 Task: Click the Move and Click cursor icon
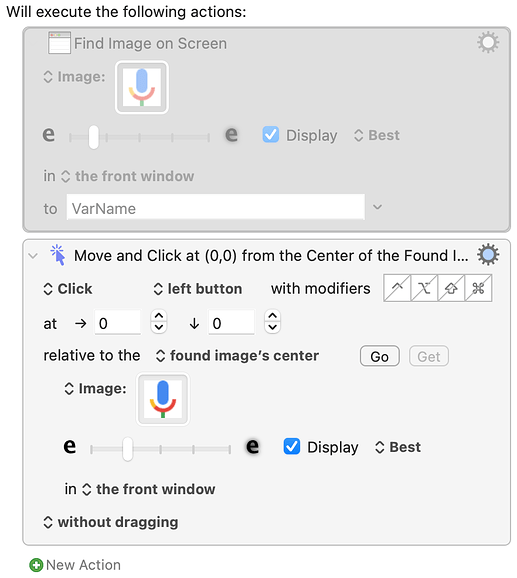[58, 255]
